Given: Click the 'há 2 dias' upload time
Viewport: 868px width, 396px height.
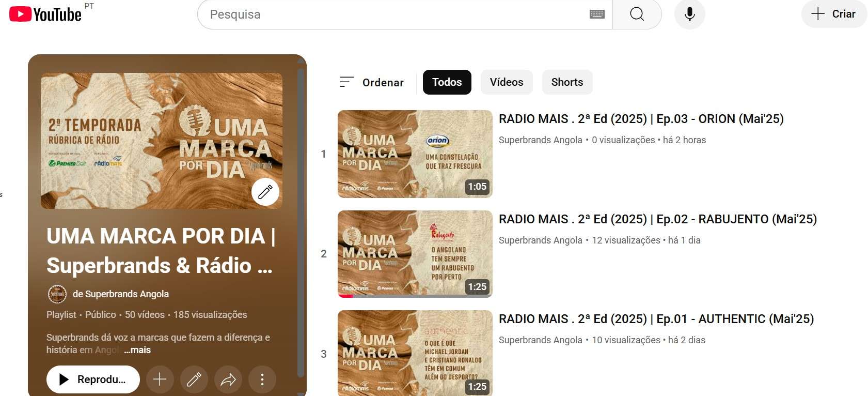Looking at the screenshot, I should click(x=687, y=340).
